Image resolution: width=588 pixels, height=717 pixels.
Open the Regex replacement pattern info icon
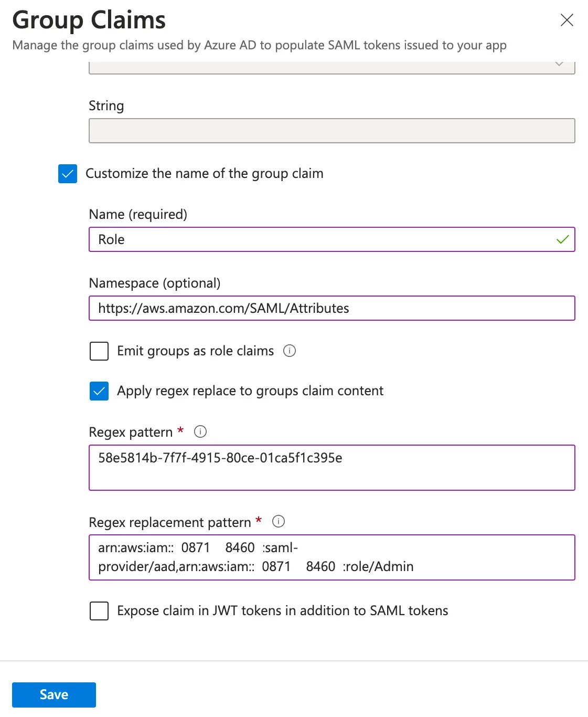click(x=279, y=521)
